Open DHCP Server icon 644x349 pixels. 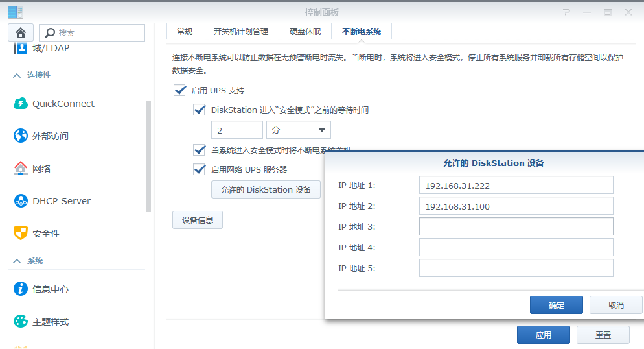click(21, 200)
